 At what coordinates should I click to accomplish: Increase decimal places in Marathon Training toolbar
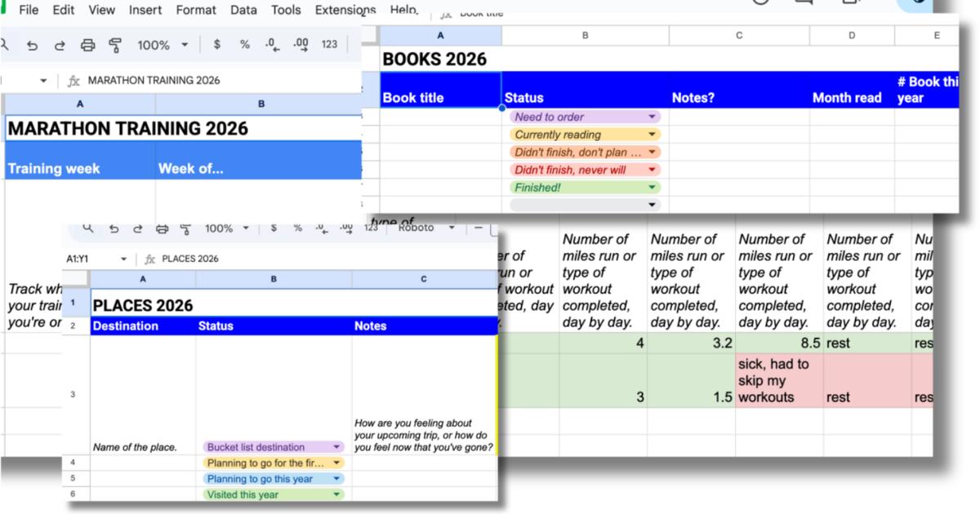301,46
